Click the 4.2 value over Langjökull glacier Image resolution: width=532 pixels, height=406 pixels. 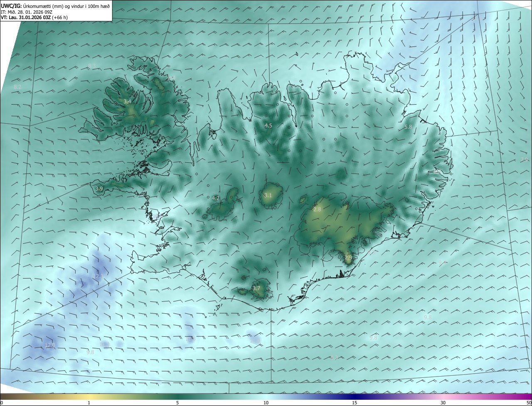click(x=216, y=198)
